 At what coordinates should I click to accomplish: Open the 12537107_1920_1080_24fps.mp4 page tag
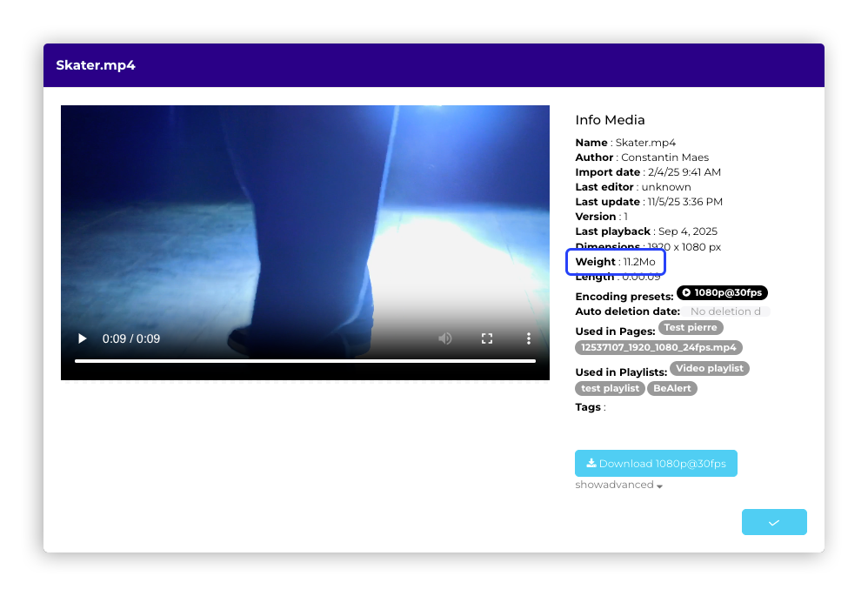click(658, 347)
